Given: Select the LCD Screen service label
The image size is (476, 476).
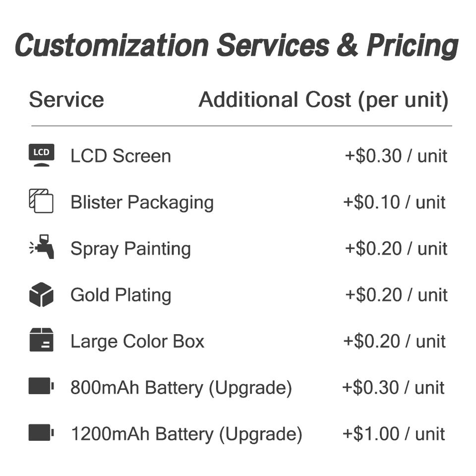Looking at the screenshot, I should pyautogui.click(x=121, y=156).
